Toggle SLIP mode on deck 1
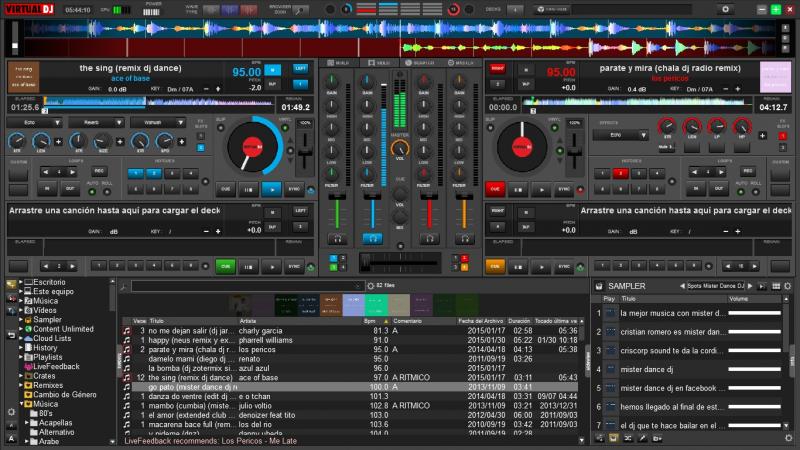This screenshot has width=800, height=450. pyautogui.click(x=220, y=128)
